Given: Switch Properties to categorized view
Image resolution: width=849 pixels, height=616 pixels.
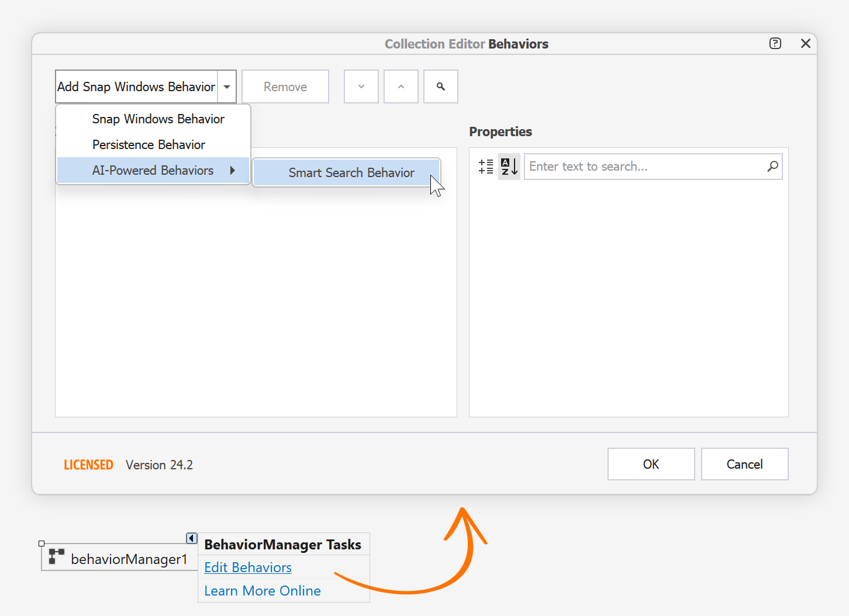Looking at the screenshot, I should pos(486,167).
